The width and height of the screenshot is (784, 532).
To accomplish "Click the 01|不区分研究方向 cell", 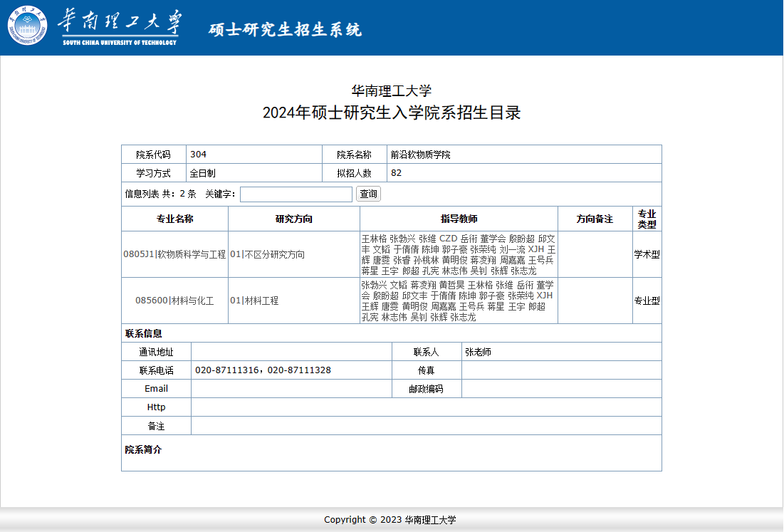I will [294, 254].
